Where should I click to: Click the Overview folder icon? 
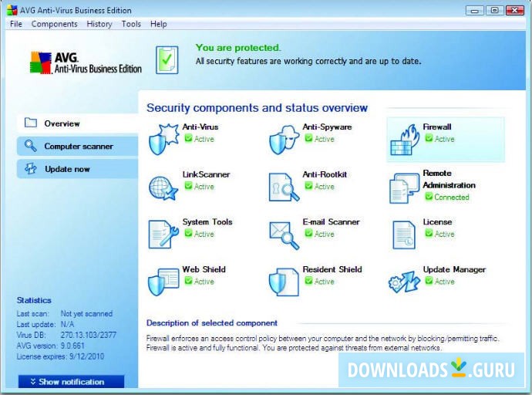click(31, 123)
